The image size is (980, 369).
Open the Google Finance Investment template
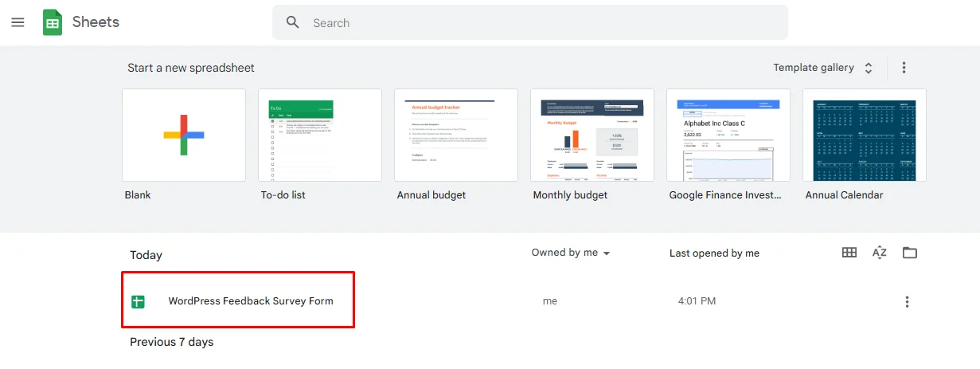click(728, 135)
